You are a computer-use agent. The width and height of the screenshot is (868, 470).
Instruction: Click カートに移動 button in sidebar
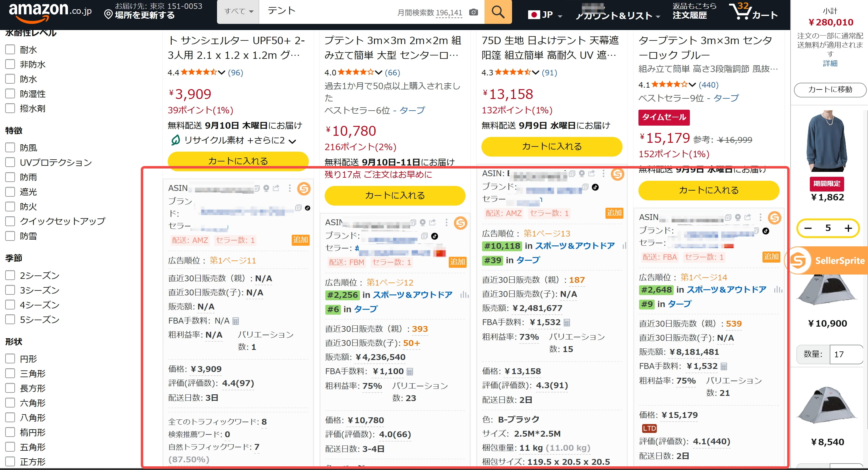(x=830, y=90)
